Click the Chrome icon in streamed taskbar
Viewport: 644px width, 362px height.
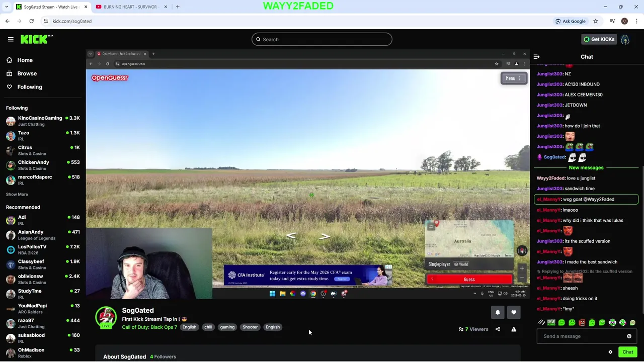coord(313,294)
